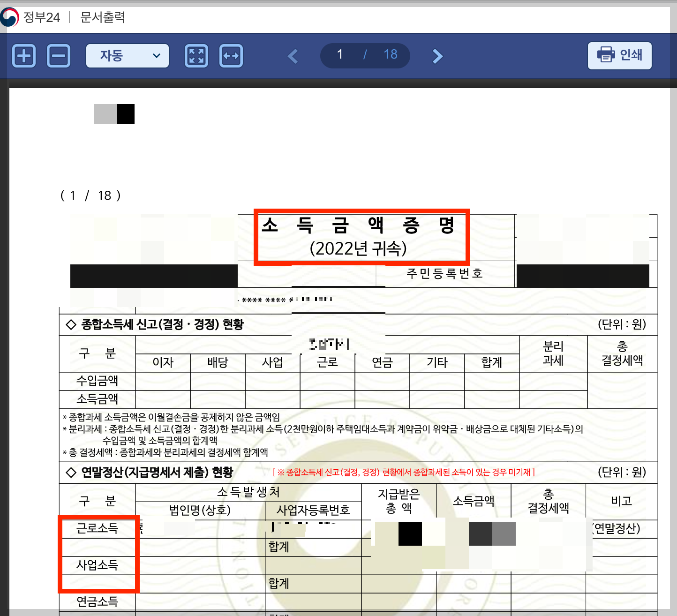This screenshot has width=677, height=616.
Task: Select the 문서출력 header label
Action: [x=102, y=17]
